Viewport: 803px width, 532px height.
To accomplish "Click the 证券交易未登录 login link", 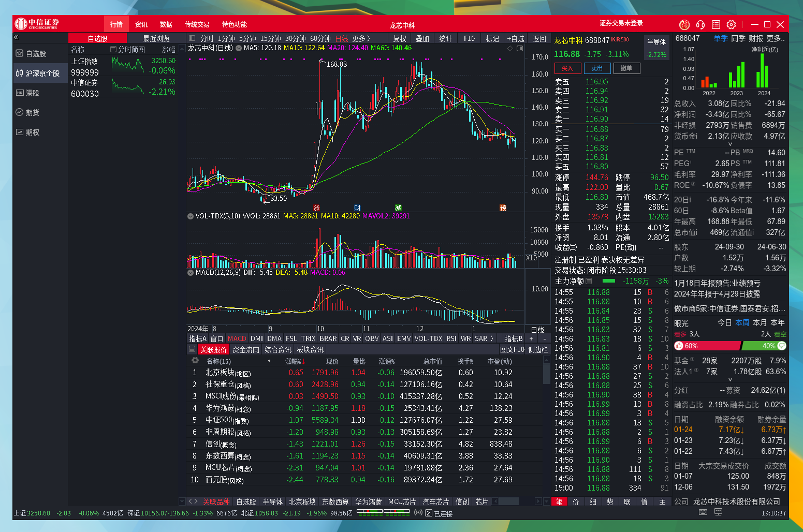I will click(x=620, y=24).
